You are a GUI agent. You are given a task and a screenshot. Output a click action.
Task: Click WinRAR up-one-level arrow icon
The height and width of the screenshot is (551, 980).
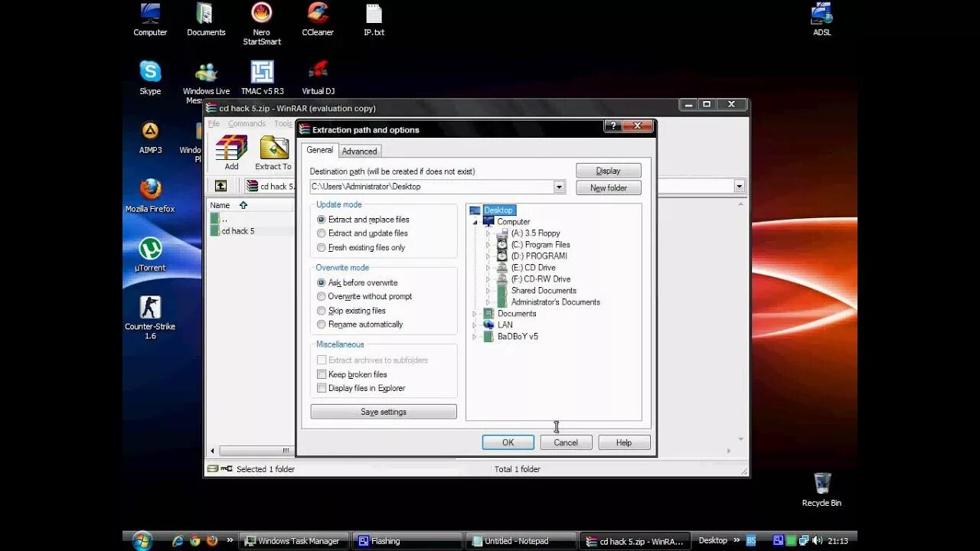coord(220,186)
